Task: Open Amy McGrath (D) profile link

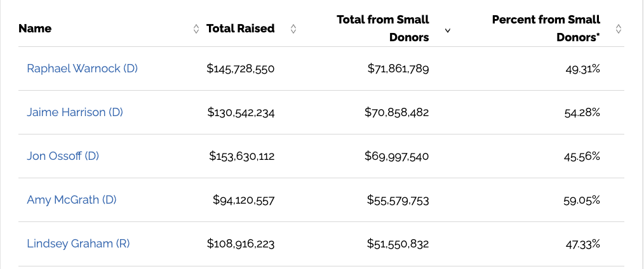Action: pyautogui.click(x=72, y=200)
